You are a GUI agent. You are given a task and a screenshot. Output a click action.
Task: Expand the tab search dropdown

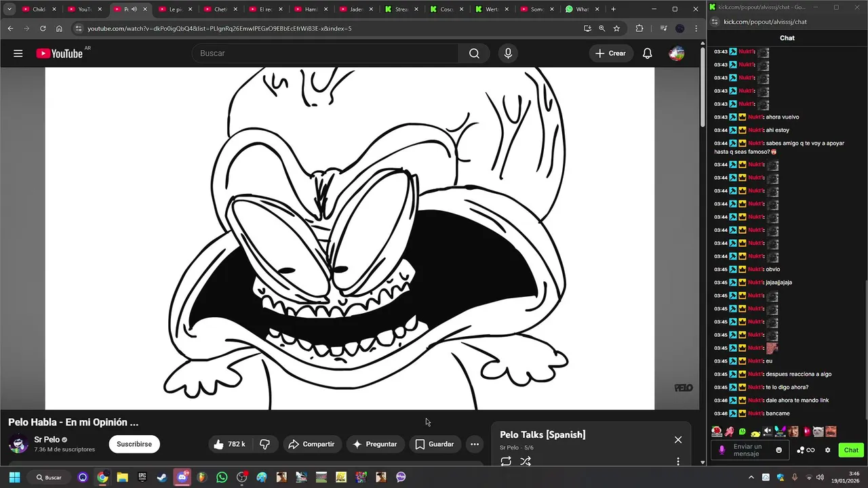(9, 9)
